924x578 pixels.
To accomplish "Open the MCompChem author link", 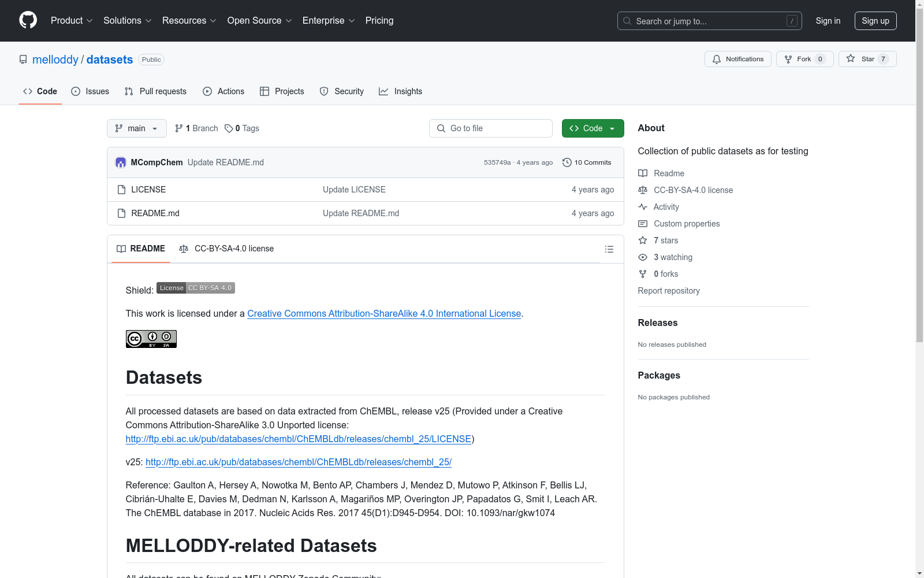I will click(157, 162).
